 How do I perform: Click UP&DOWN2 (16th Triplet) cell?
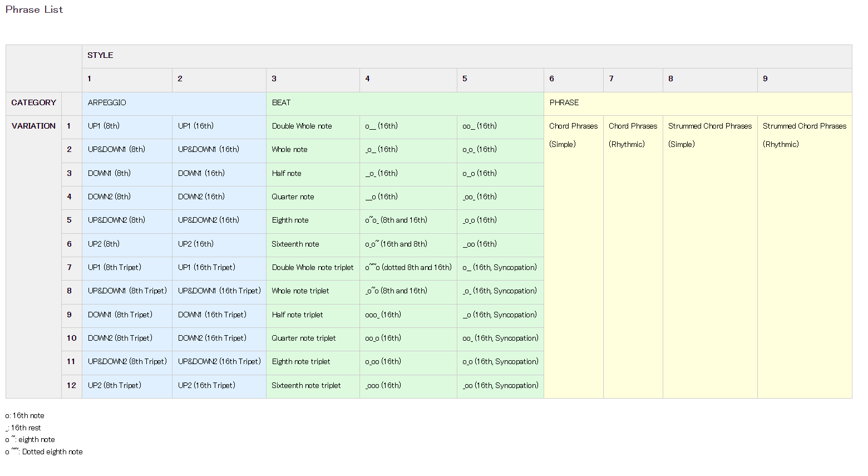point(219,362)
